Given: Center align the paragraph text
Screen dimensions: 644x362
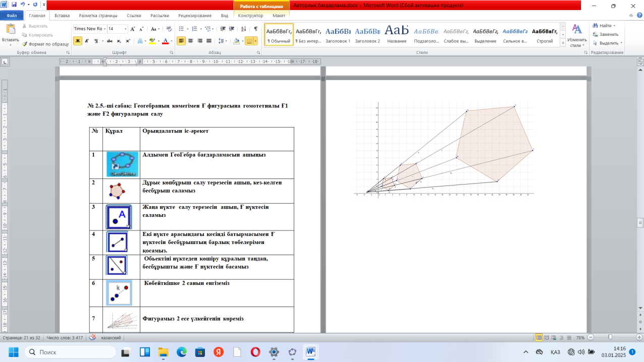Looking at the screenshot, I should click(191, 41).
